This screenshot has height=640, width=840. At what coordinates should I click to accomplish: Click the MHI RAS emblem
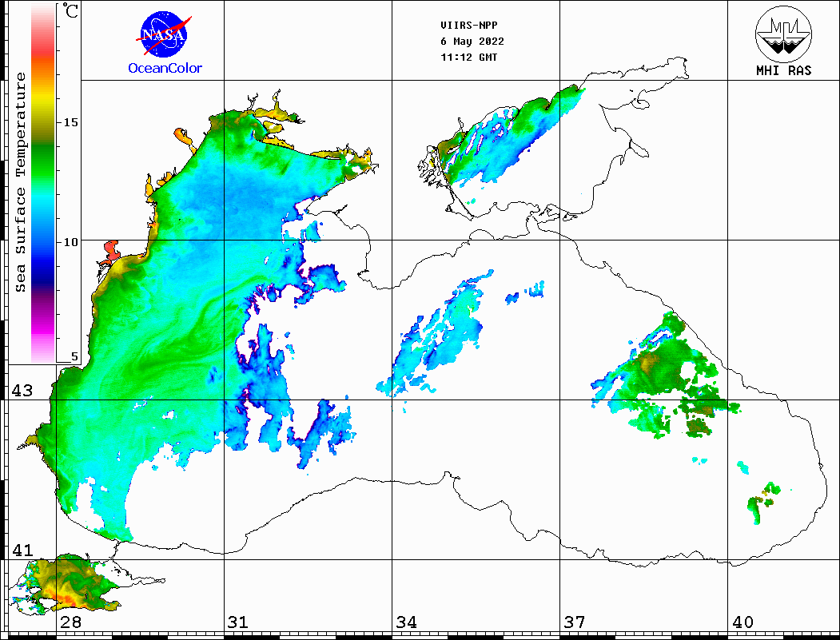[x=783, y=34]
